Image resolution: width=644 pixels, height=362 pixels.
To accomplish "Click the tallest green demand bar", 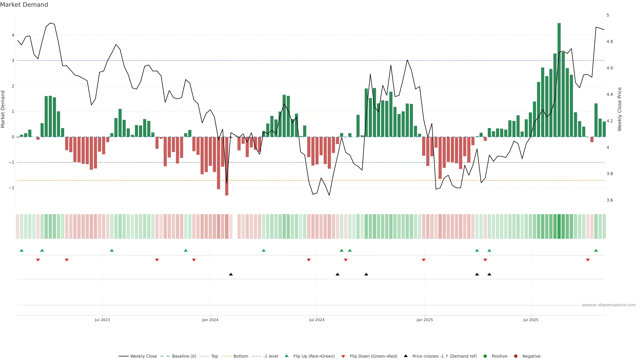I will tap(559, 80).
